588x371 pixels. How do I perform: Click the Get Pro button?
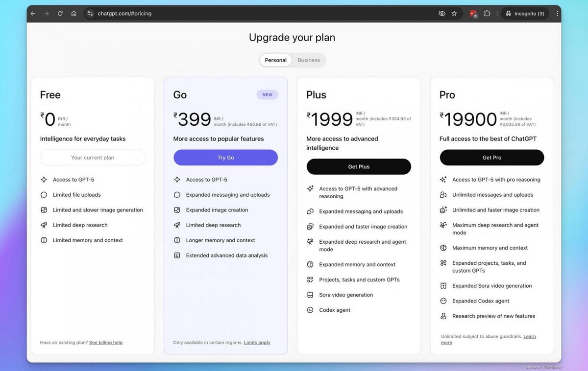click(x=492, y=158)
